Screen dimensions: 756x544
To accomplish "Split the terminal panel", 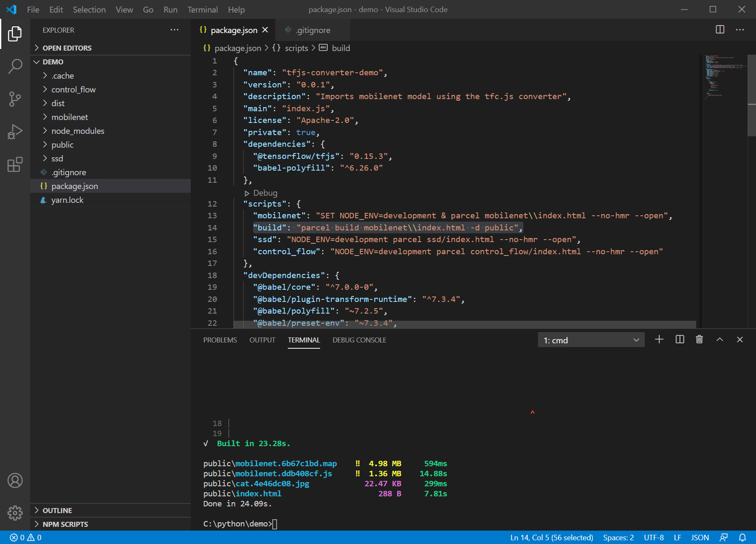I will pos(680,340).
